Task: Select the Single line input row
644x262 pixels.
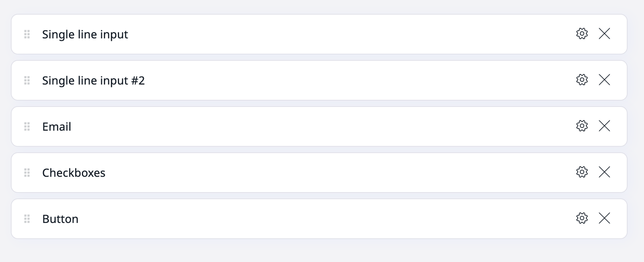Action: (x=302, y=34)
